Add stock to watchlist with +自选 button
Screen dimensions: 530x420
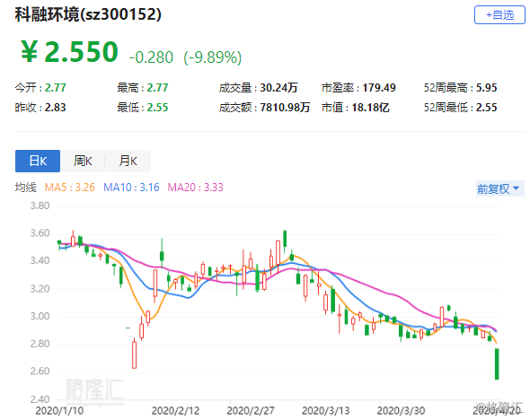coord(499,15)
